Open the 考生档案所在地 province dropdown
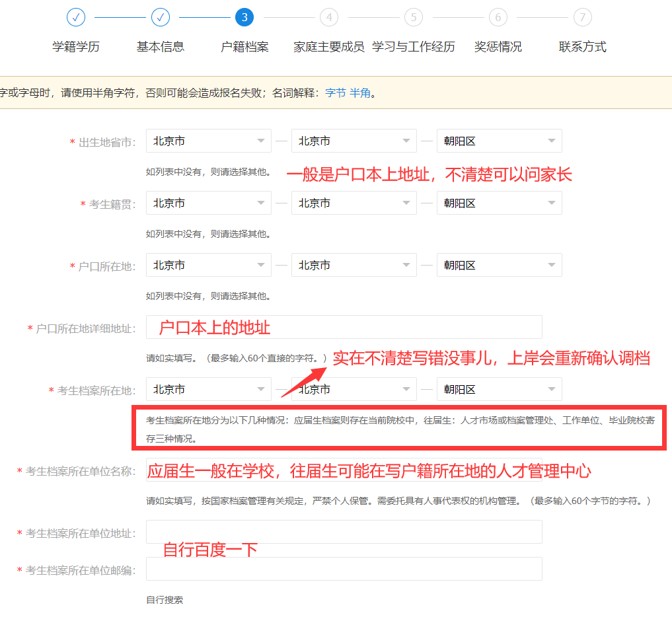The width and height of the screenshot is (672, 619). pyautogui.click(x=208, y=389)
